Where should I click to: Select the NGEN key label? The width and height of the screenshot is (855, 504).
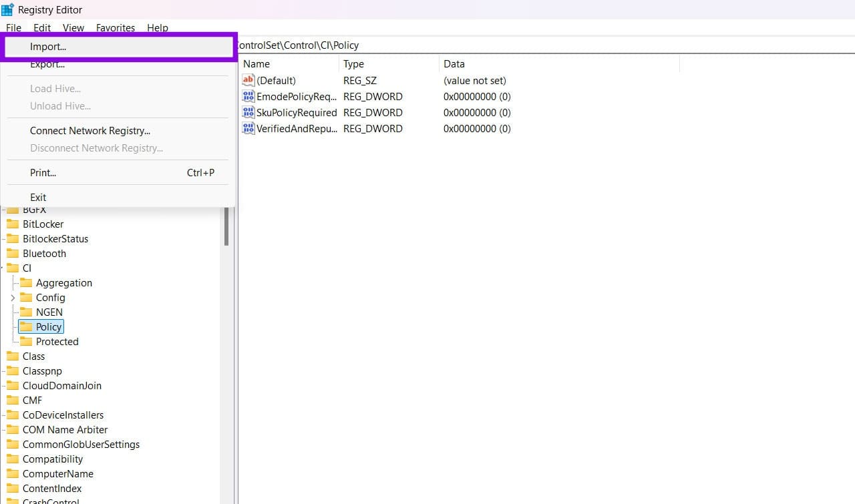click(x=49, y=312)
